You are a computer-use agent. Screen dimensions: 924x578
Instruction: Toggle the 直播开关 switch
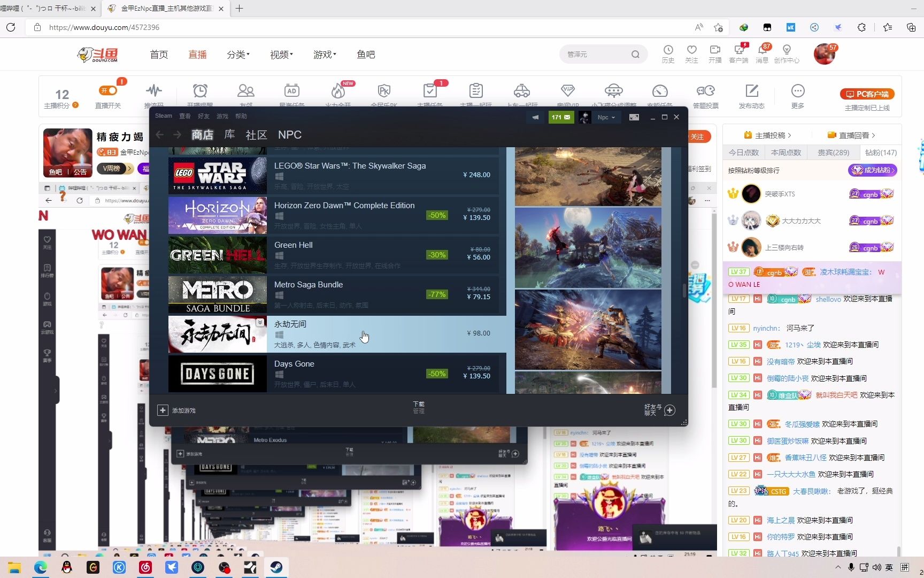tap(108, 90)
